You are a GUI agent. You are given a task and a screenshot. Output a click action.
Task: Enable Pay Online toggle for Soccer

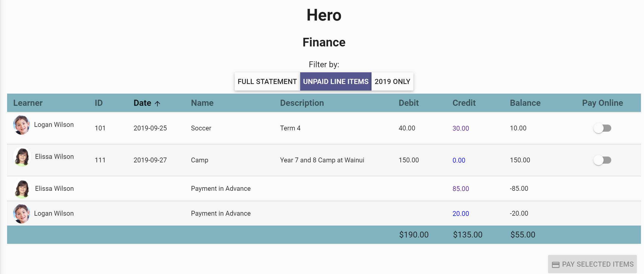tap(602, 128)
